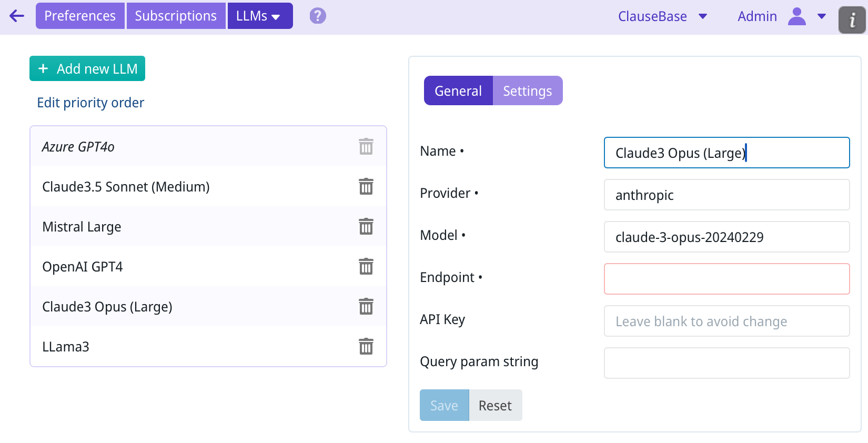The height and width of the screenshot is (443, 868).
Task: Click the Add new LLM button
Action: click(87, 68)
